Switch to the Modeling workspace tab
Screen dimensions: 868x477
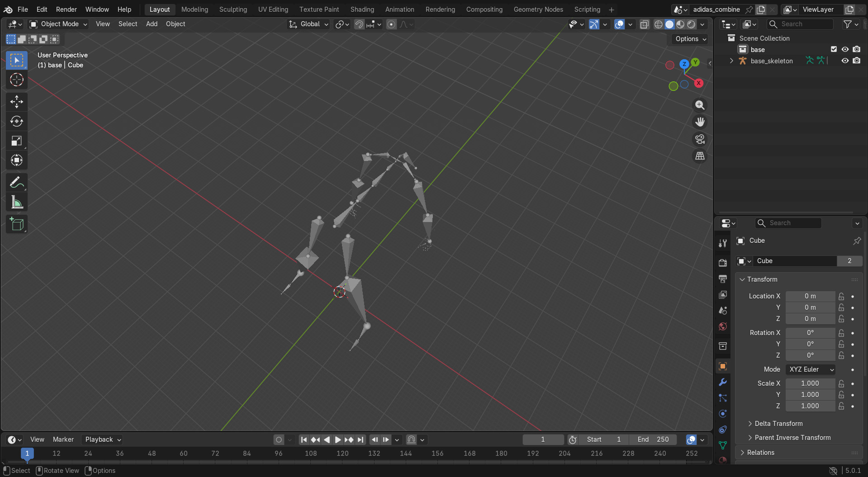pos(194,9)
